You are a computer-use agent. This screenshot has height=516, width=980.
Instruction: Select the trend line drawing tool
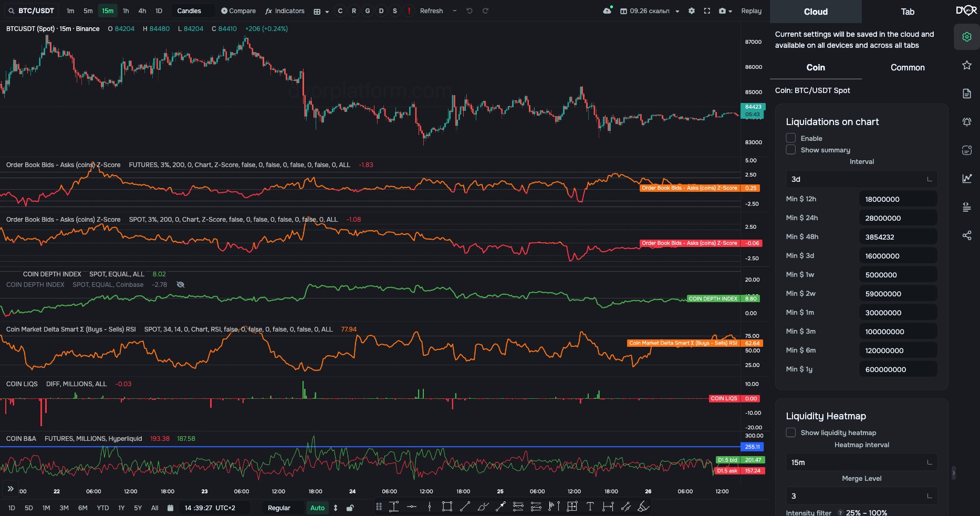tap(465, 507)
